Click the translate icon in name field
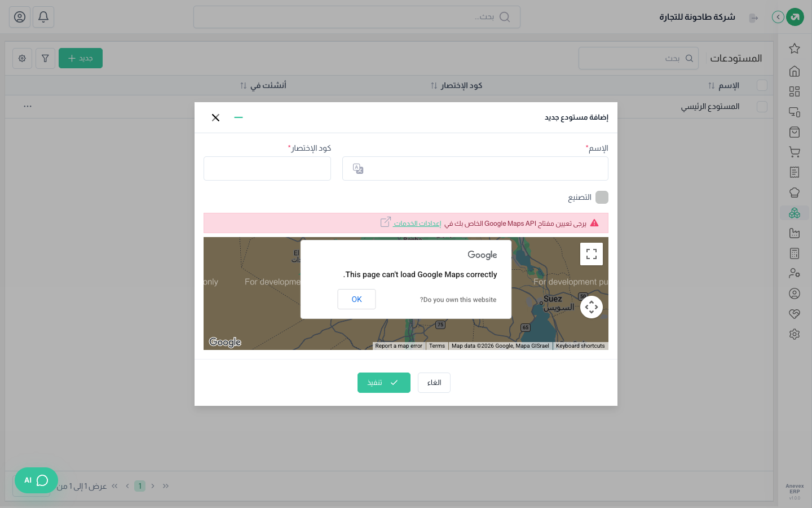Viewport: 812px width, 508px height. coord(358,169)
